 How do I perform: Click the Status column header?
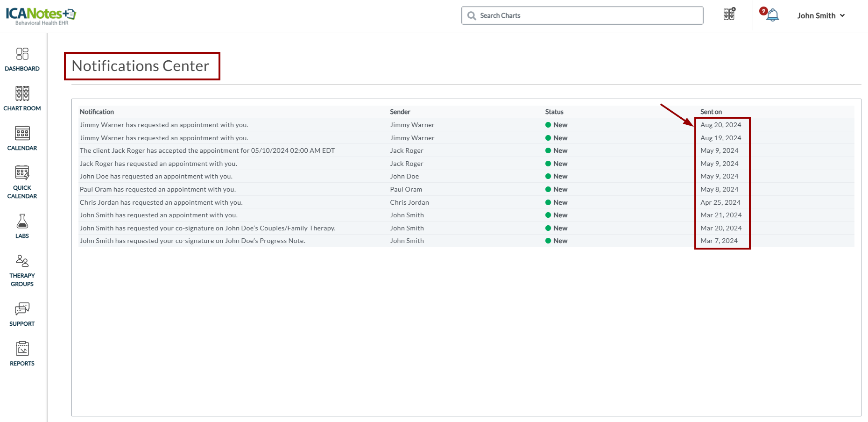point(554,112)
